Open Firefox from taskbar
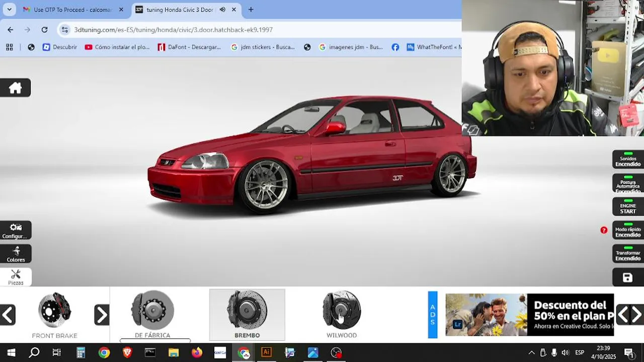This screenshot has height=362, width=644. tap(197, 352)
